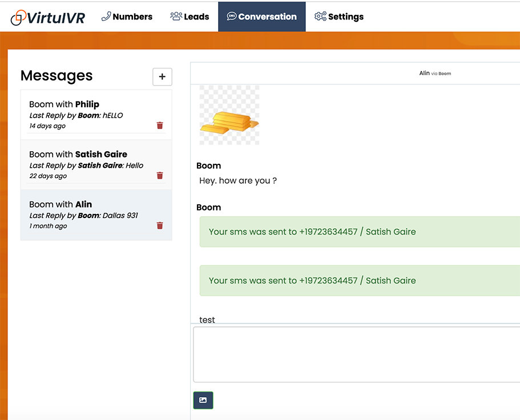Start a new message with plus button
Viewport: 520px width, 420px height.
[162, 76]
